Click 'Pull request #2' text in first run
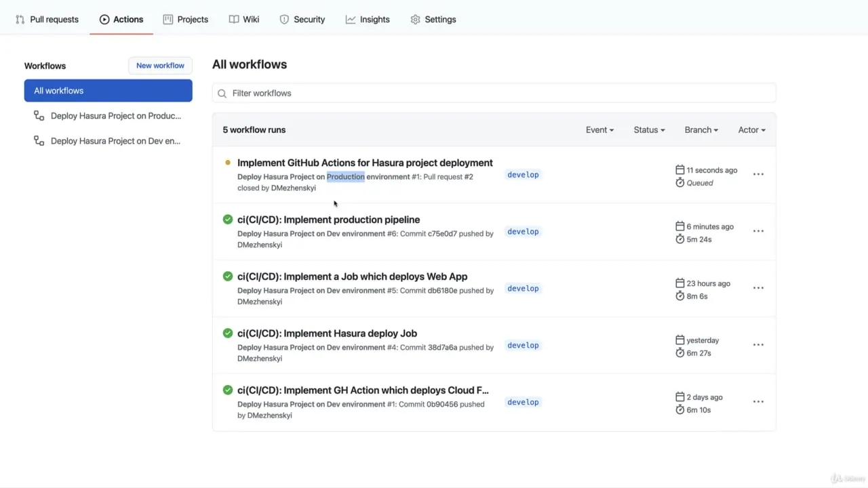The image size is (868, 488). pyautogui.click(x=448, y=177)
